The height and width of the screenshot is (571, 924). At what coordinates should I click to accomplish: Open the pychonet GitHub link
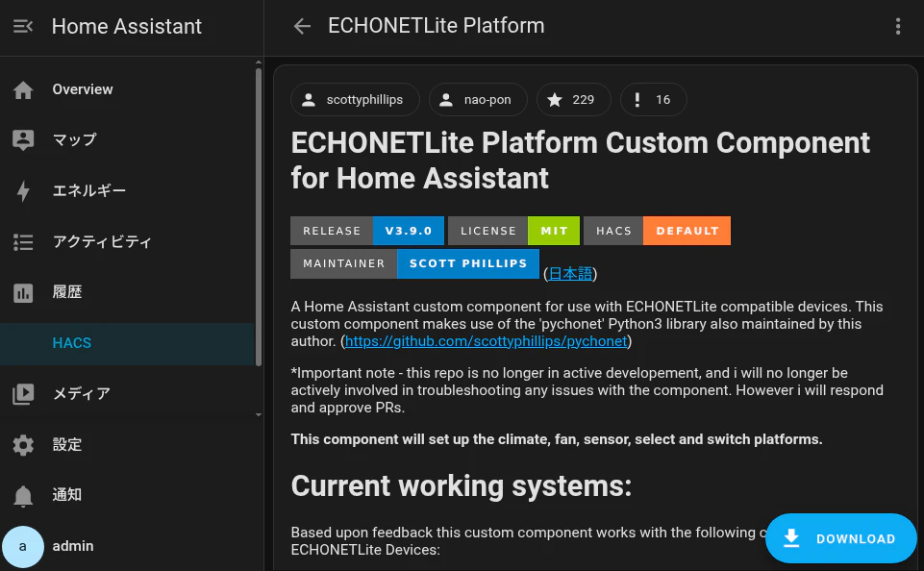coord(487,341)
